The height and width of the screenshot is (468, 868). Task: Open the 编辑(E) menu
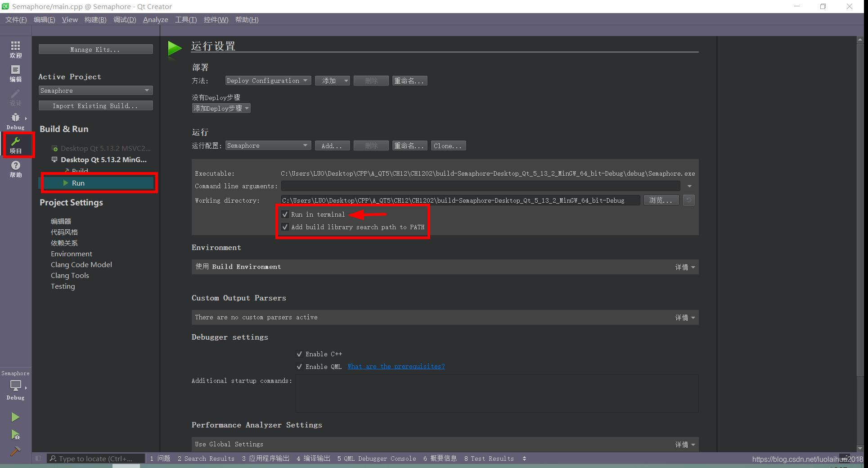(44, 20)
